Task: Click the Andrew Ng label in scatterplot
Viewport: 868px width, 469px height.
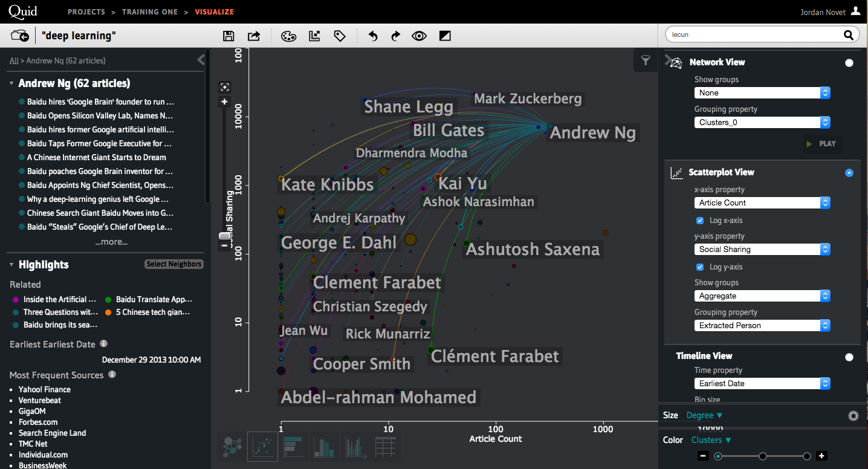Action: tap(592, 132)
